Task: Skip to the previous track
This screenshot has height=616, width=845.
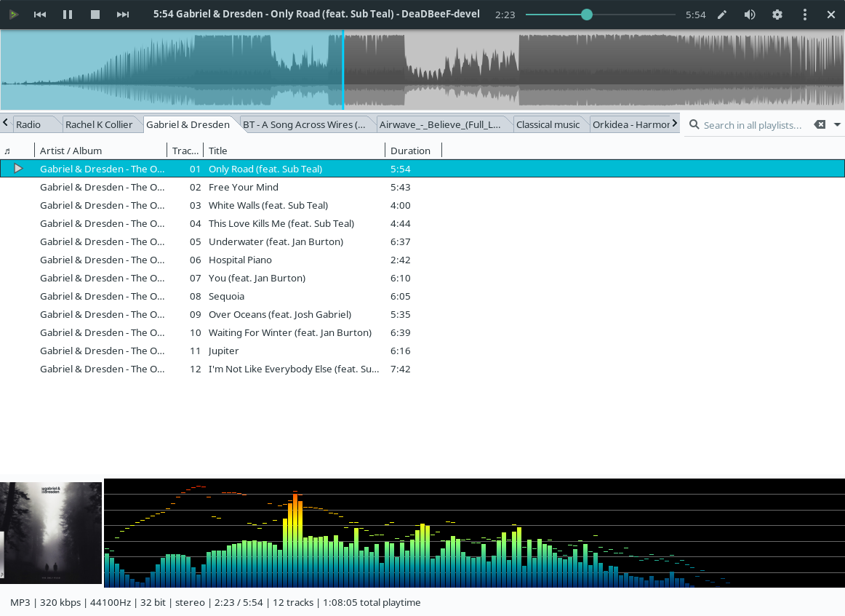Action: point(40,15)
